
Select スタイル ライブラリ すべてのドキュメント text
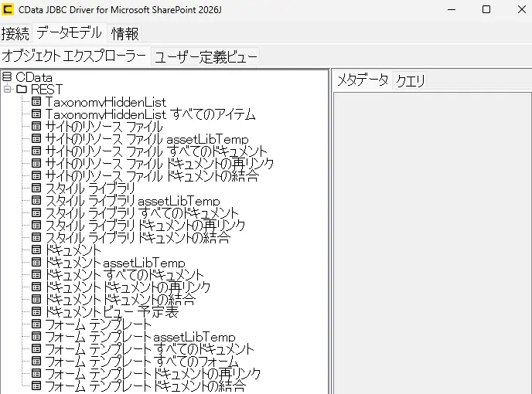click(x=142, y=213)
